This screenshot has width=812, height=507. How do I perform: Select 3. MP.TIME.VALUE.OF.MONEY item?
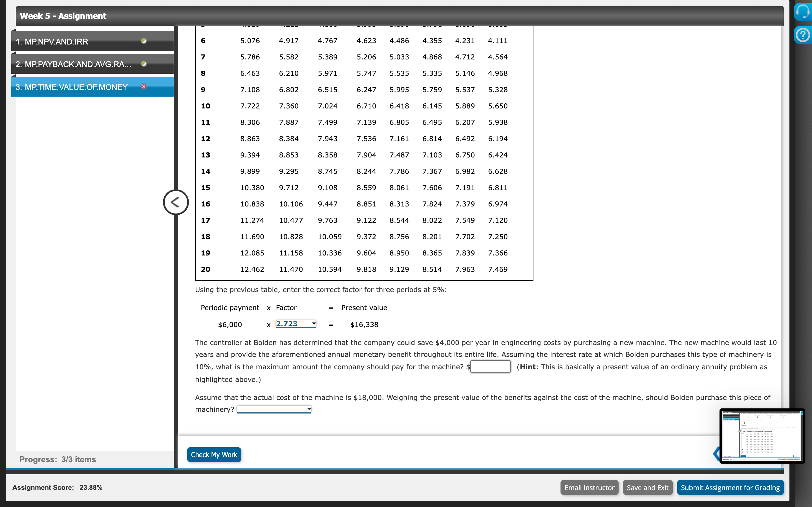[71, 87]
